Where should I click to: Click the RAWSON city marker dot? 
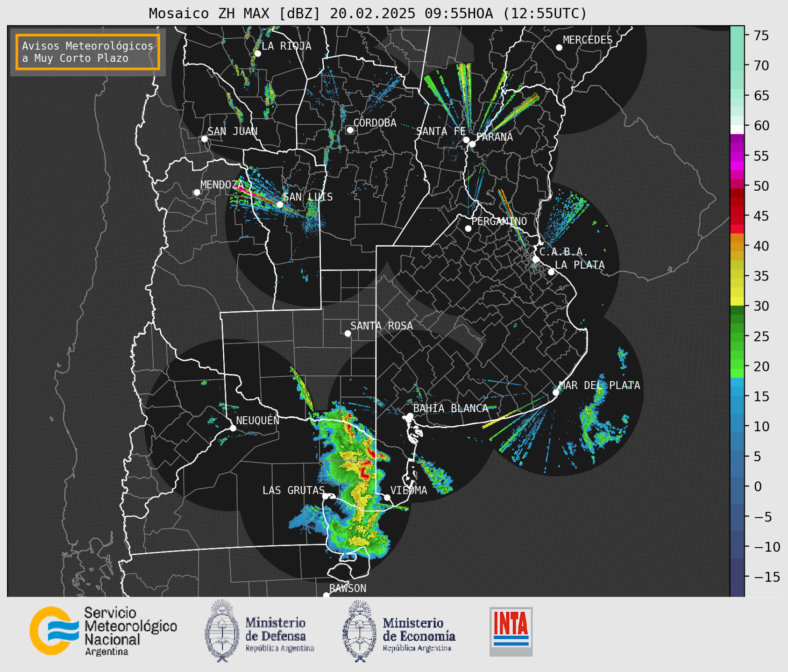326,595
